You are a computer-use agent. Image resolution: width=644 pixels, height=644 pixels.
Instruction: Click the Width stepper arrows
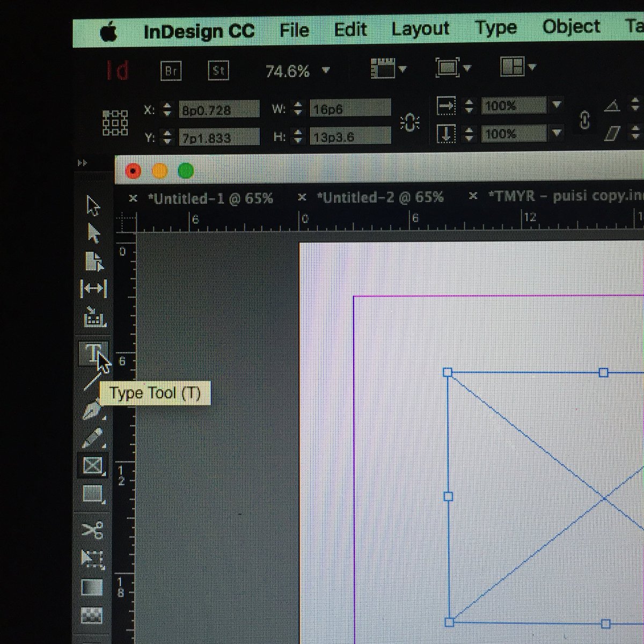point(298,109)
